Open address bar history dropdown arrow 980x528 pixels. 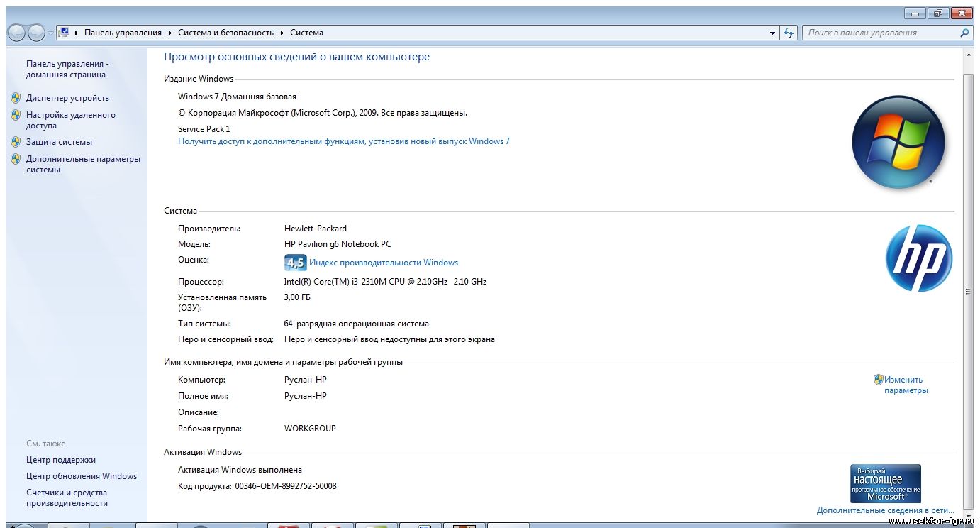pyautogui.click(x=773, y=33)
